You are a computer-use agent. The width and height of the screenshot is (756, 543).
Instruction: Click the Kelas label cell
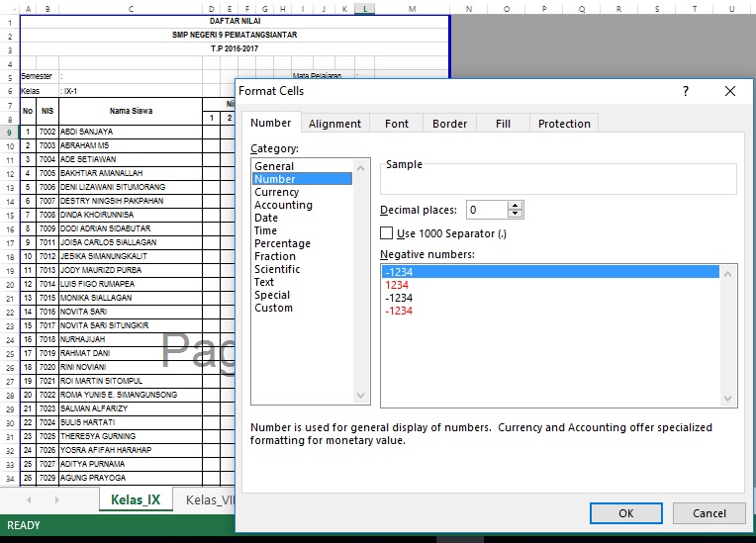tap(30, 91)
